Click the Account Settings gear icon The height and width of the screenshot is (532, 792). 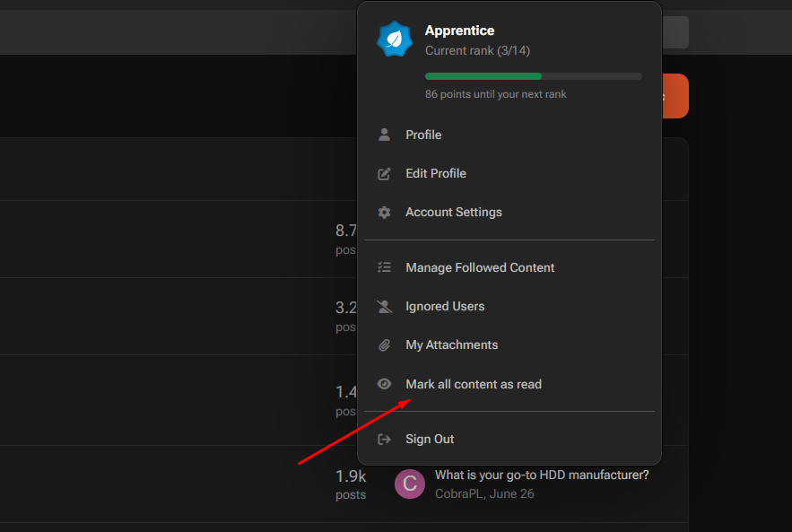tap(385, 213)
